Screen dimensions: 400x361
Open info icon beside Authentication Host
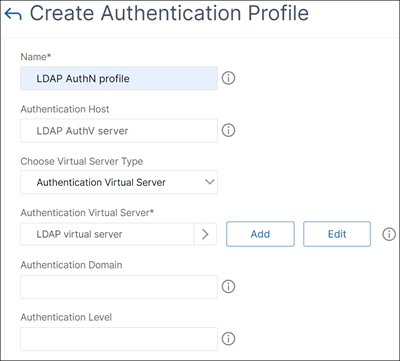pos(228,130)
